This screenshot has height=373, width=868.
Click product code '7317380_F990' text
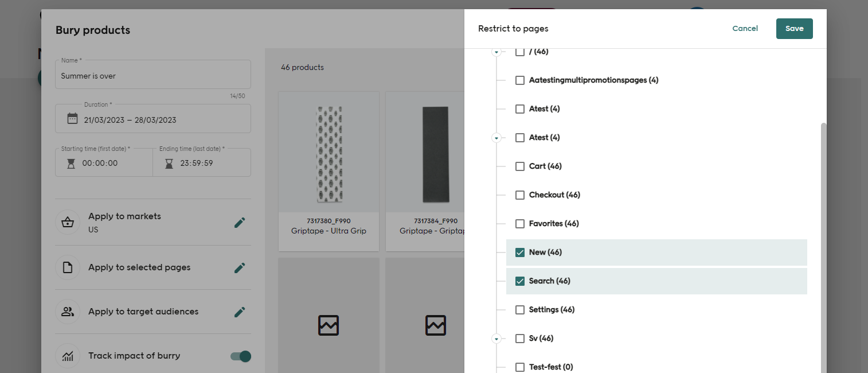[329, 221]
